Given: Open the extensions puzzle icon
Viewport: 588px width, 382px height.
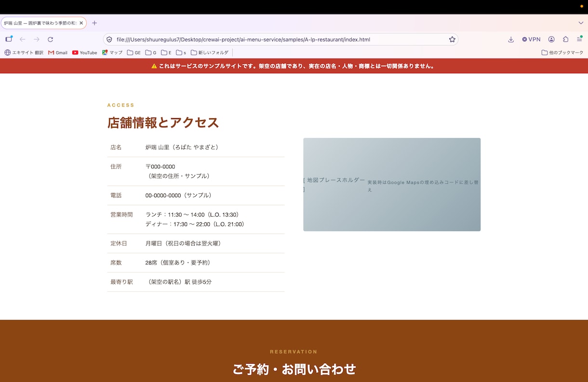Looking at the screenshot, I should click(565, 40).
